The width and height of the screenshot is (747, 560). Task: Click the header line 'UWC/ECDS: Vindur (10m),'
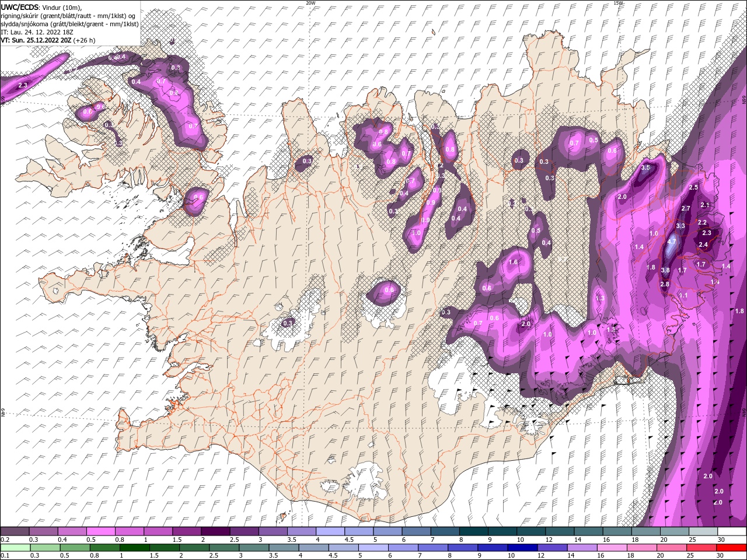tap(41, 7)
